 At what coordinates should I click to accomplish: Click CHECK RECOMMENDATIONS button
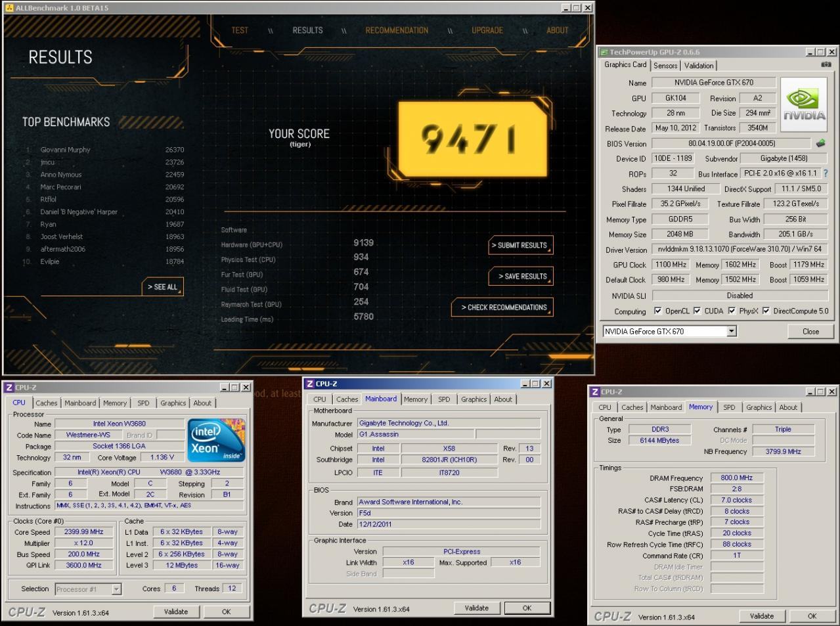click(502, 307)
